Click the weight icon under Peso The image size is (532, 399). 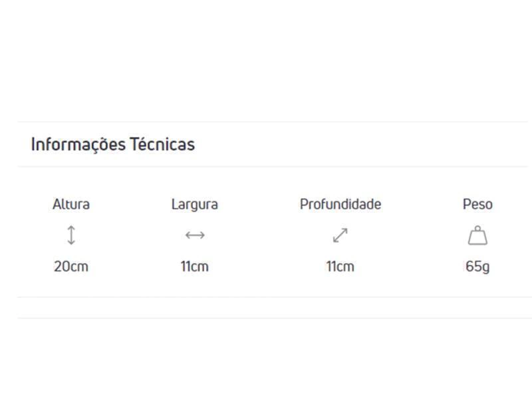pos(477,236)
